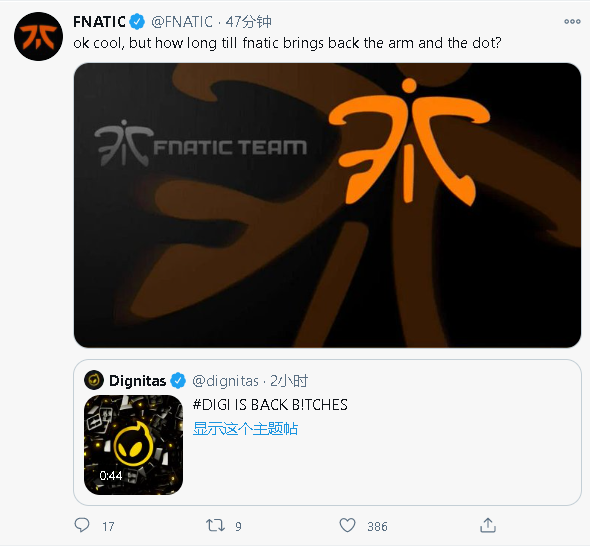Open the Dignitas small avatar icon
The image size is (590, 546).
(94, 380)
